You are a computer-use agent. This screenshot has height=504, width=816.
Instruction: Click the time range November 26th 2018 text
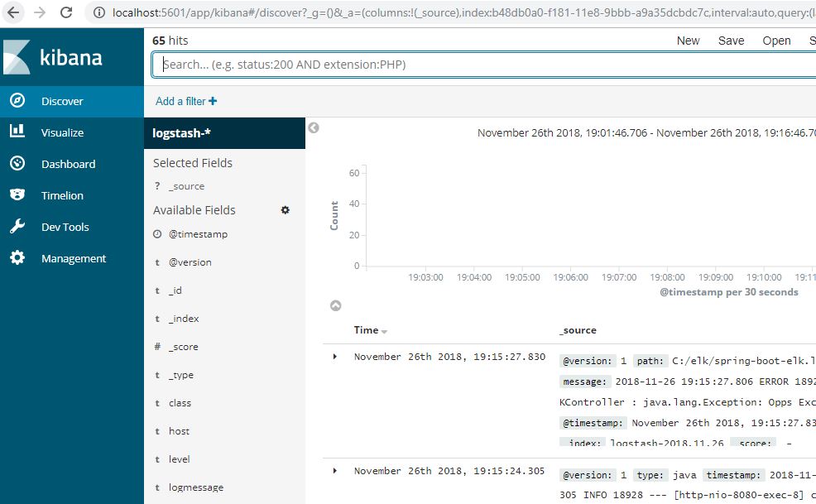pyautogui.click(x=646, y=132)
